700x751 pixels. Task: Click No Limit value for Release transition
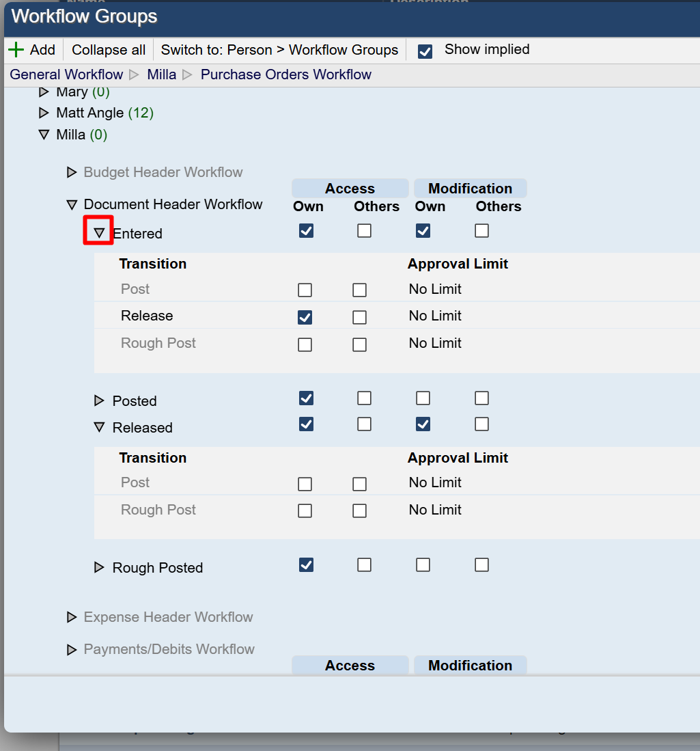[x=435, y=316]
